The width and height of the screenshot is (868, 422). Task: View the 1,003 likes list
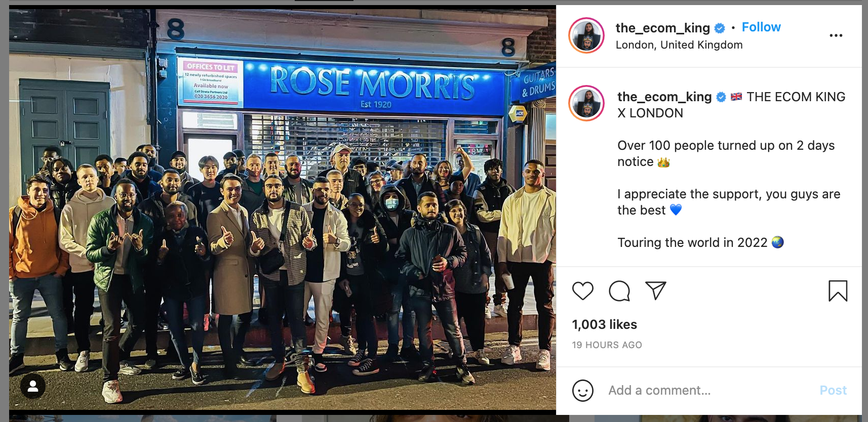(x=604, y=324)
